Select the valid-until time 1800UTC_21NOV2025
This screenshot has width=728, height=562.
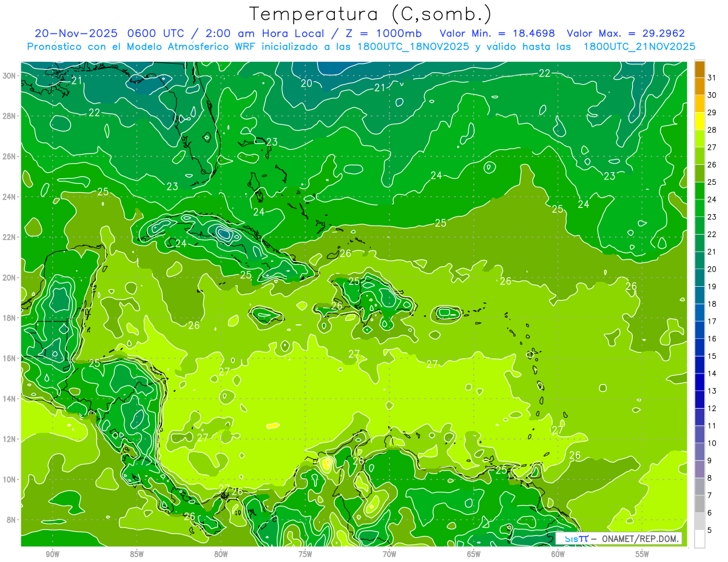(x=639, y=46)
